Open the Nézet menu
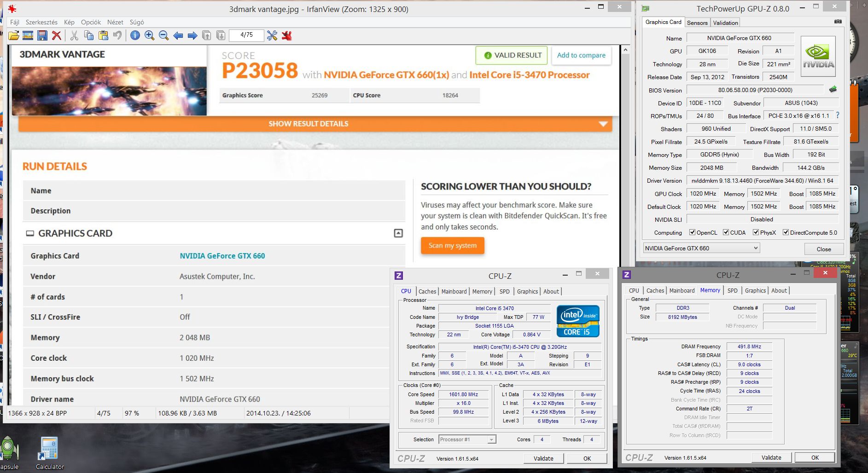 (115, 22)
